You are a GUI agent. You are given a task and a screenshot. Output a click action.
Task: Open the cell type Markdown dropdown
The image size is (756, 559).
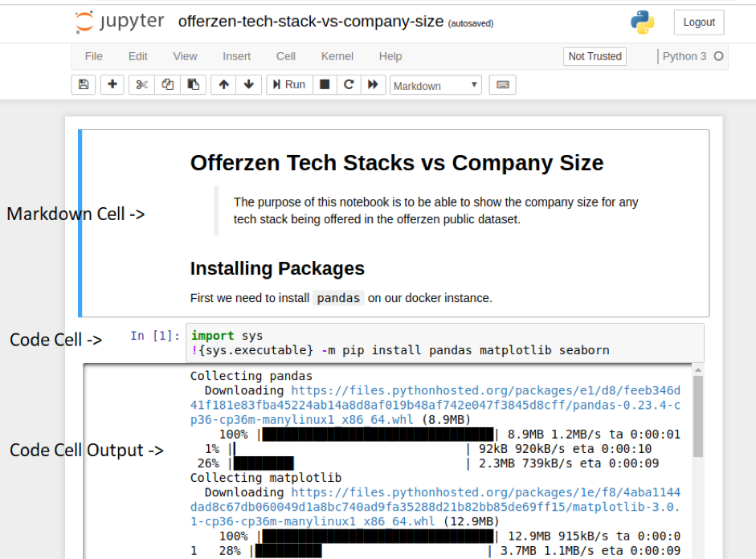(x=435, y=85)
